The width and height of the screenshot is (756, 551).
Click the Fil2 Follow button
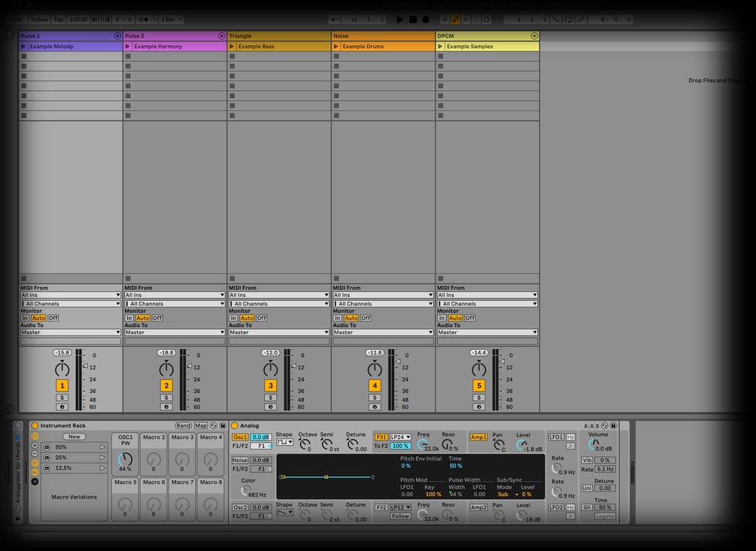coord(400,516)
